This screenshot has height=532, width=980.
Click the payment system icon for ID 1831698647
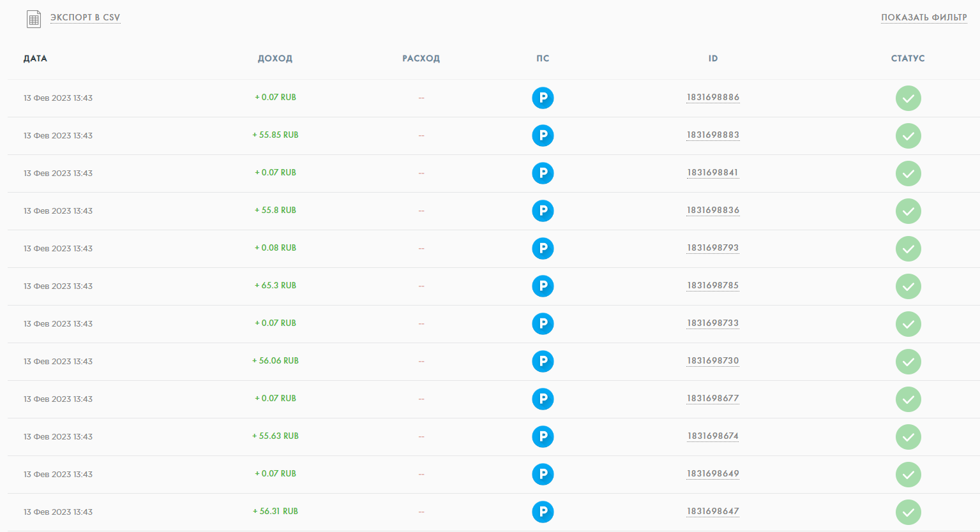(x=543, y=512)
